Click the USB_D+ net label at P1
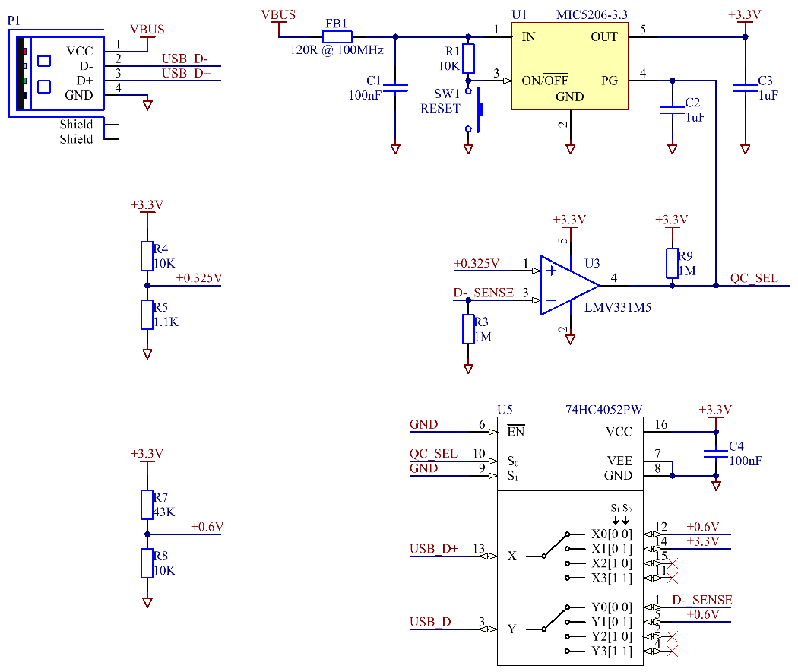 tap(186, 73)
